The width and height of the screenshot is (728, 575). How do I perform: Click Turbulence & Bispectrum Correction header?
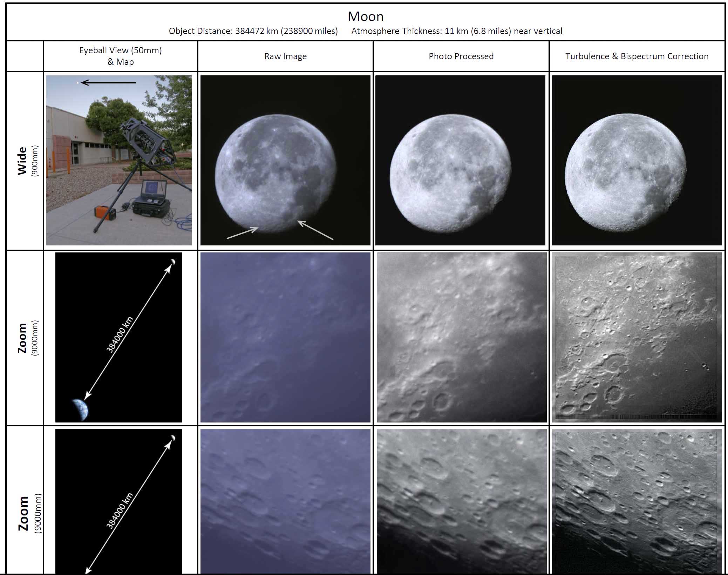point(637,56)
